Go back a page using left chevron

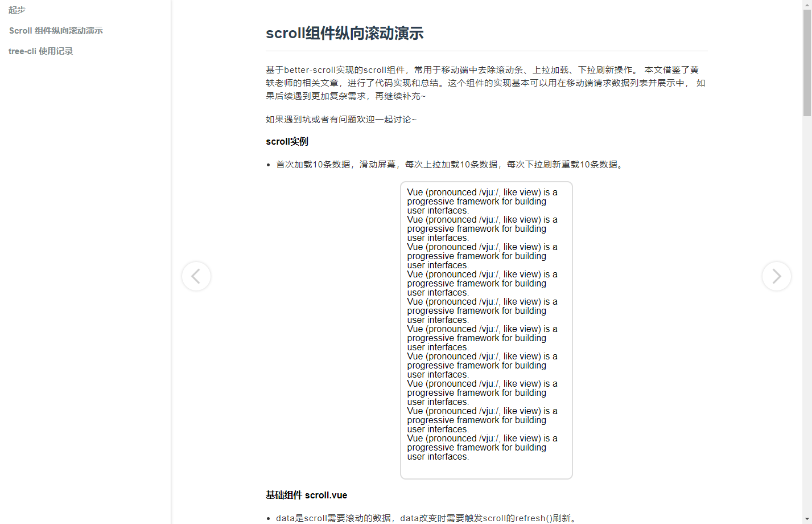coord(196,276)
